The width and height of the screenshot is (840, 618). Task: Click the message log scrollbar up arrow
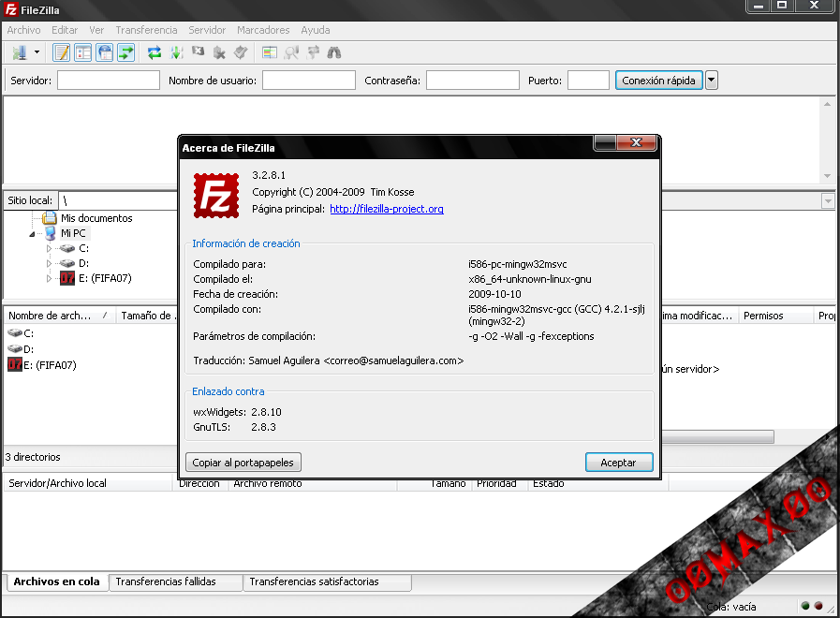tap(827, 104)
